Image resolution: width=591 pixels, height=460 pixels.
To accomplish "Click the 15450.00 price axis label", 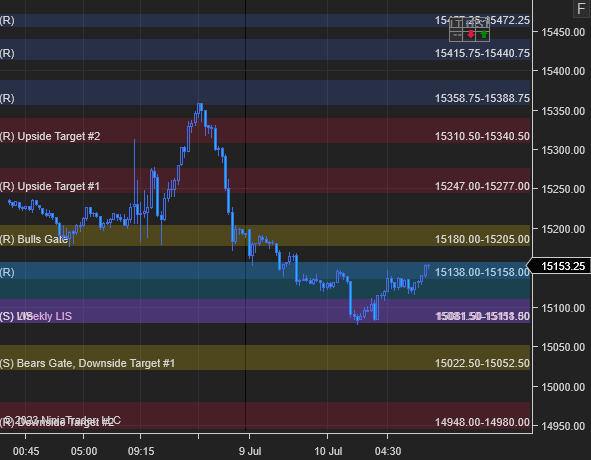I will 563,32.
